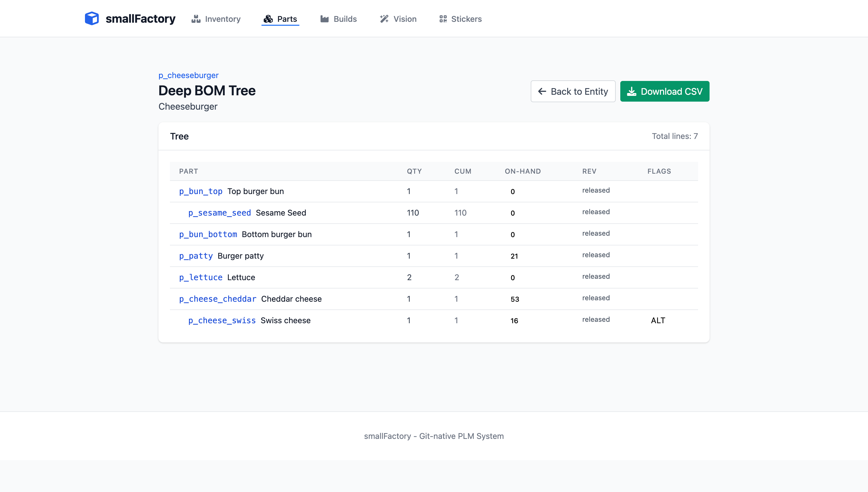Click the download icon on CSV button
This screenshot has width=868, height=492.
click(631, 91)
